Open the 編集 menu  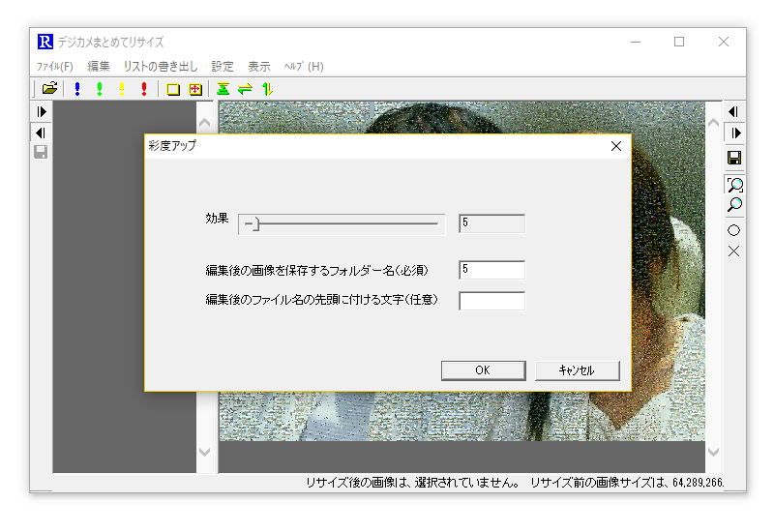click(99, 67)
